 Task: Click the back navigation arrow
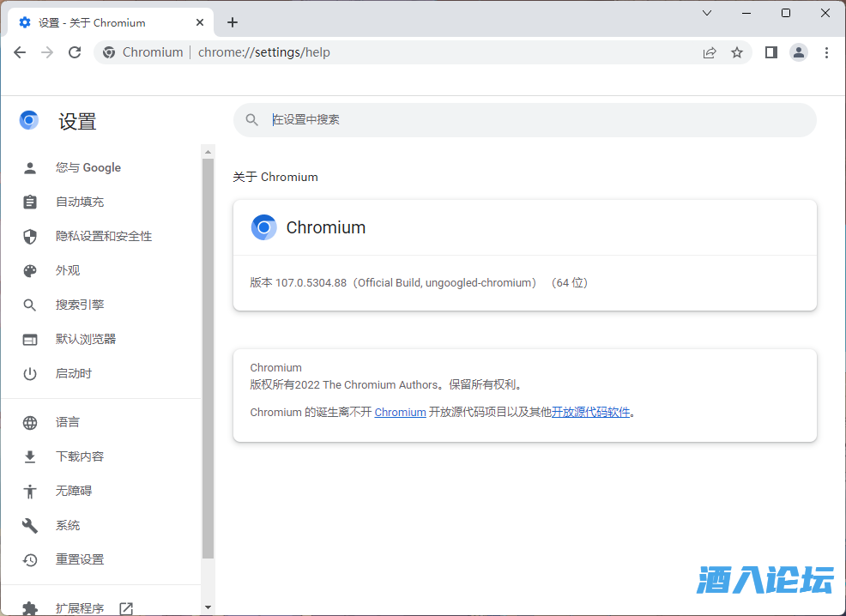click(x=20, y=52)
